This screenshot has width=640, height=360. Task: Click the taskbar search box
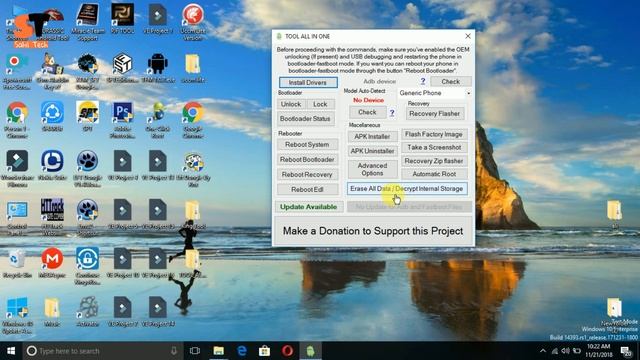[x=102, y=351]
